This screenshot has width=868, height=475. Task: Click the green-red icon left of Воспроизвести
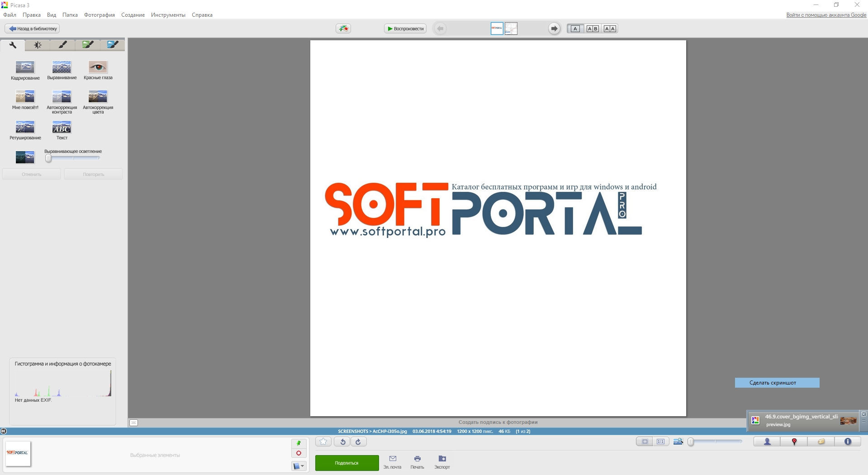[344, 28]
